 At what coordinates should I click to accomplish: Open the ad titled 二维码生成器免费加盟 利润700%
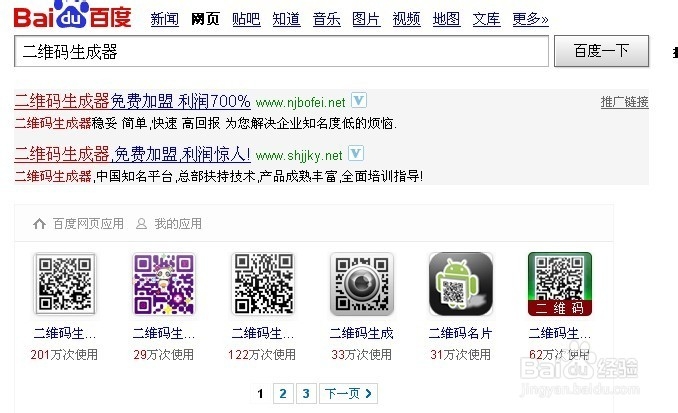[132, 102]
